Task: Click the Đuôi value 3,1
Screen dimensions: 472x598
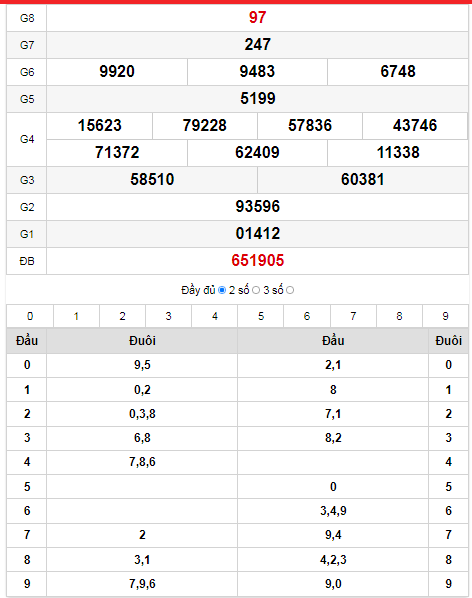Action: 142,560
